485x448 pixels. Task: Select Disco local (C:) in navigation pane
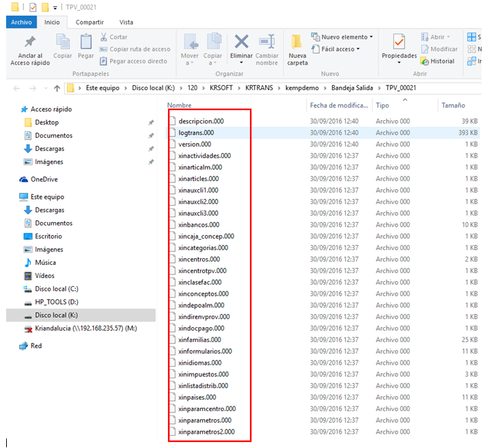(x=56, y=289)
